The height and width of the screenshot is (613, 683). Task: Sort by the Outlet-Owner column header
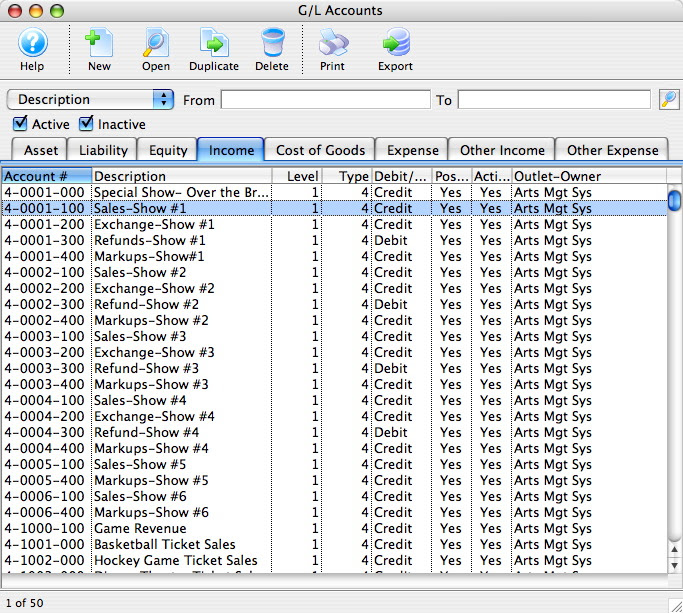[589, 176]
